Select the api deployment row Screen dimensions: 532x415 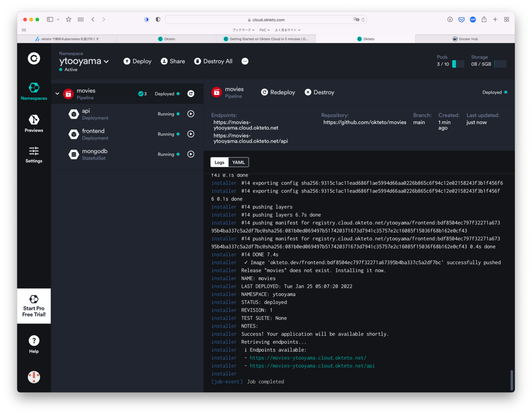[127, 114]
